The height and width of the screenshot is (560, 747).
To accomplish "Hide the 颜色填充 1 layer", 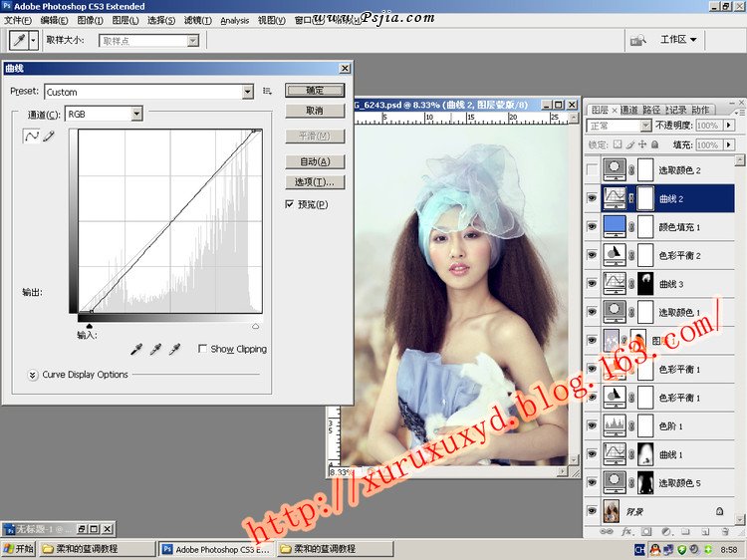I will pos(593,226).
